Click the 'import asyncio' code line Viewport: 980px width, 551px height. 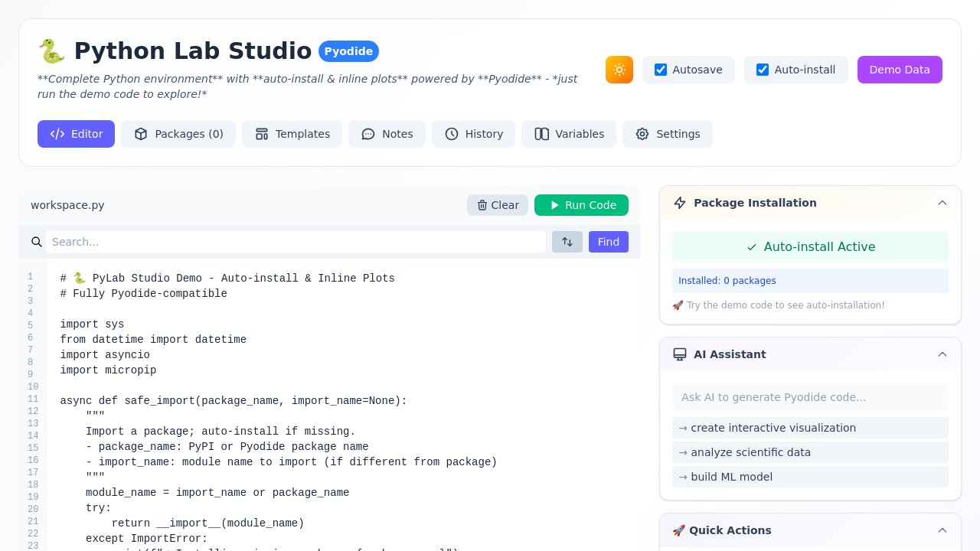(105, 355)
